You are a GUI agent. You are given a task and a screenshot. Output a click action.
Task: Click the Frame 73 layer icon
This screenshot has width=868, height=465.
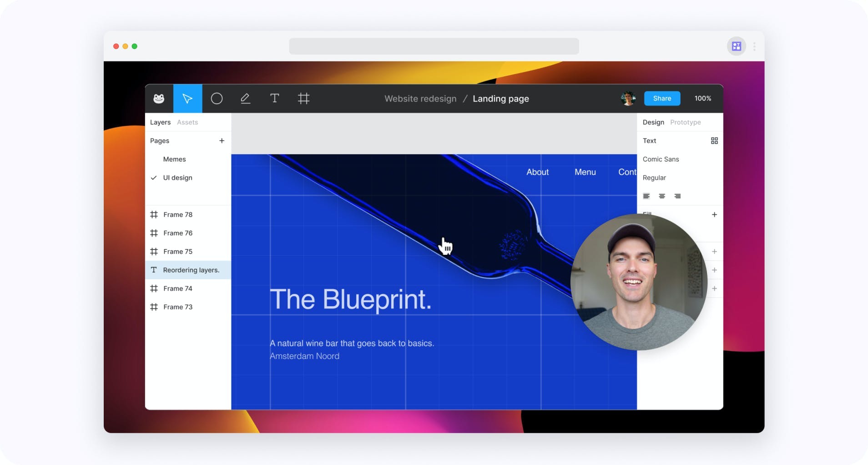(x=154, y=307)
